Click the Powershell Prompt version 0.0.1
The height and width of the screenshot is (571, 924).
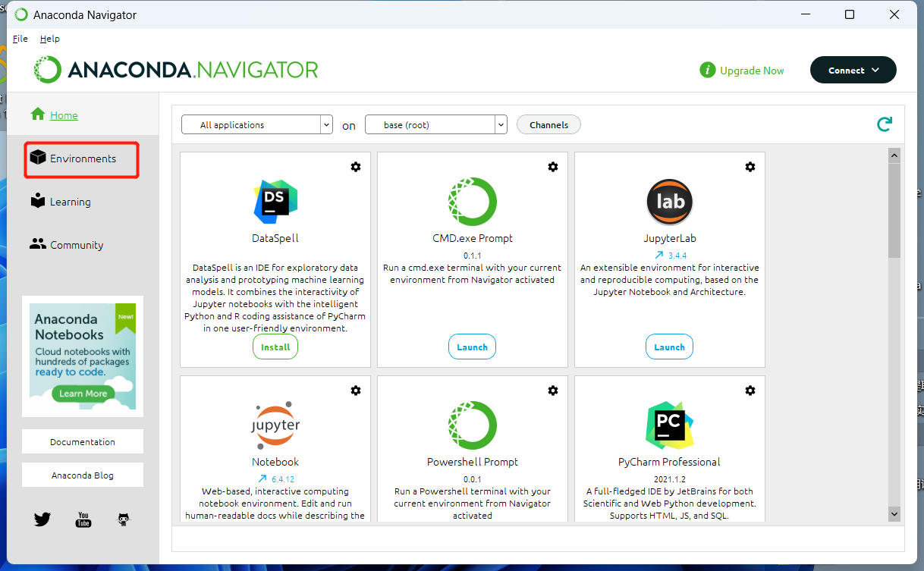473,479
